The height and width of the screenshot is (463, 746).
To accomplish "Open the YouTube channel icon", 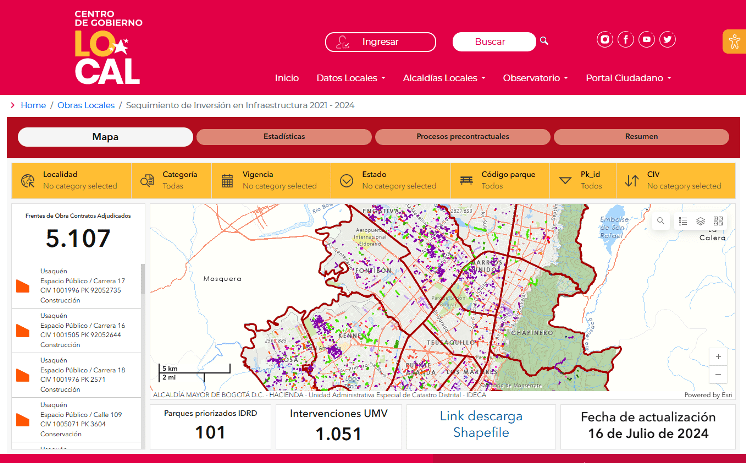I will (x=647, y=40).
